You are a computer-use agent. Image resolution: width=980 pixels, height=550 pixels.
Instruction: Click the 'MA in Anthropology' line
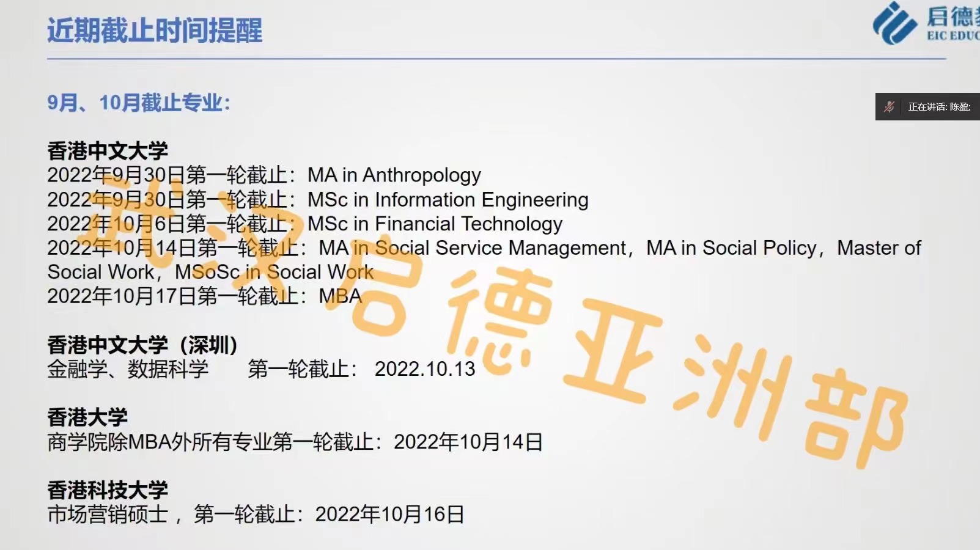264,175
